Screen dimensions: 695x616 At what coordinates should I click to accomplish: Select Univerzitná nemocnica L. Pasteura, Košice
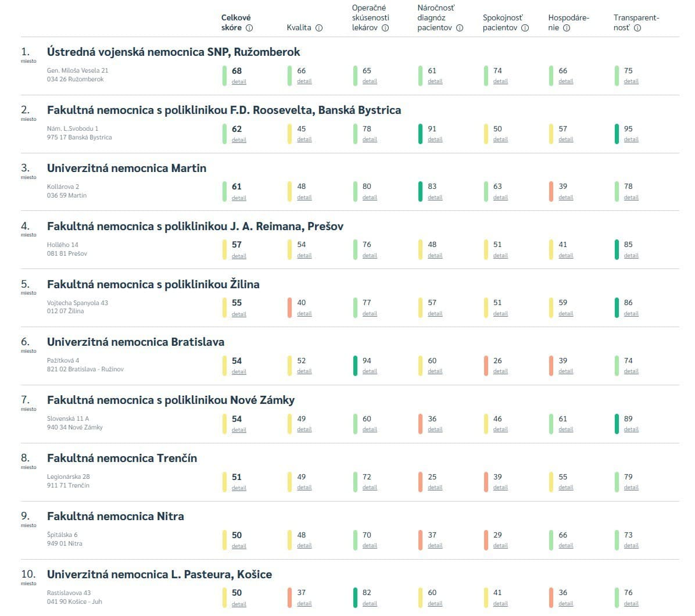[159, 574]
